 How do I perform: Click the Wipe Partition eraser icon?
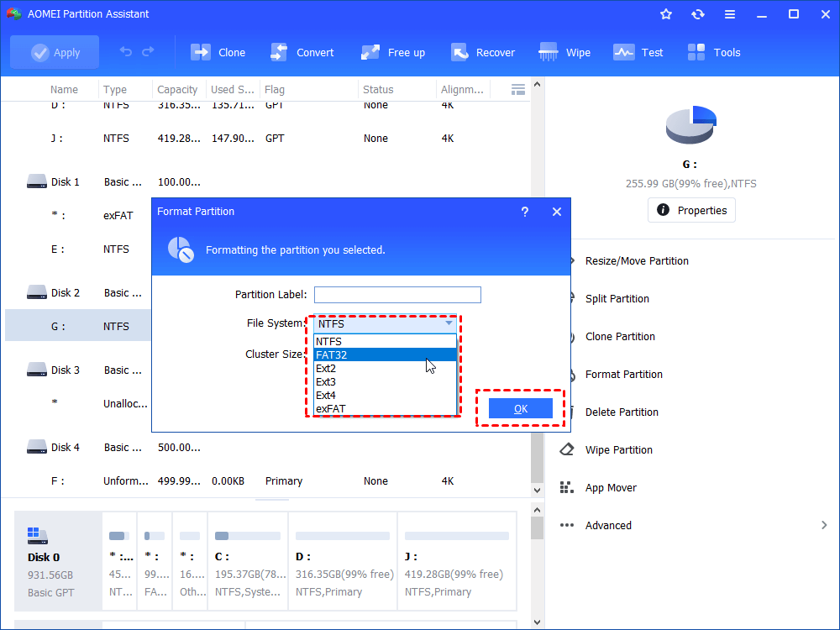click(567, 449)
